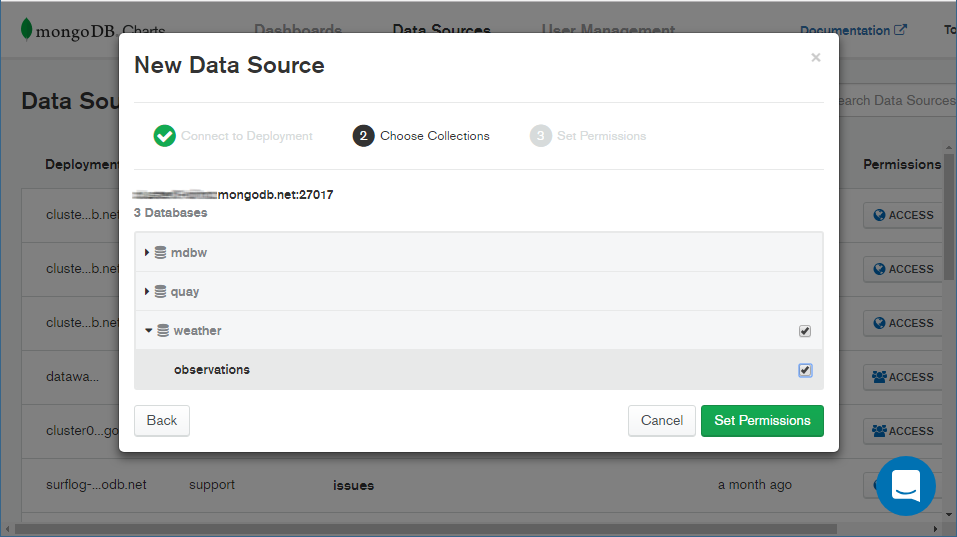Screen dimensions: 957x537
Task: Click the weather database stack icon
Action: coord(163,330)
